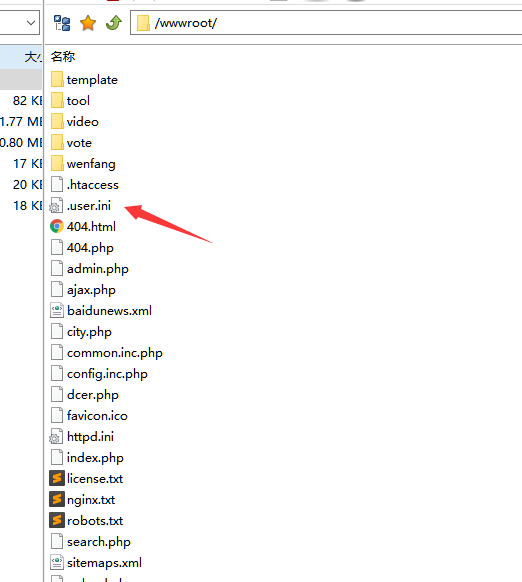Select the sitemaps.xml file
Image resolution: width=522 pixels, height=582 pixels.
point(104,563)
